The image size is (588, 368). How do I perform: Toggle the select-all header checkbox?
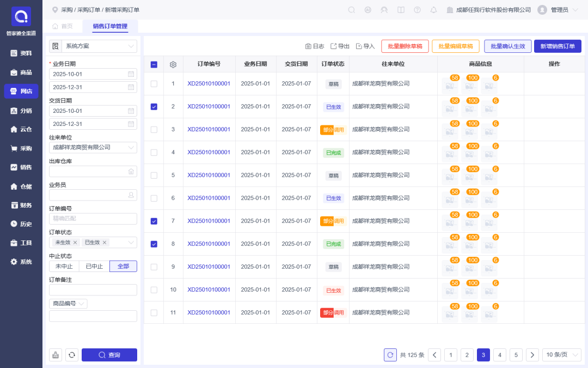point(154,64)
